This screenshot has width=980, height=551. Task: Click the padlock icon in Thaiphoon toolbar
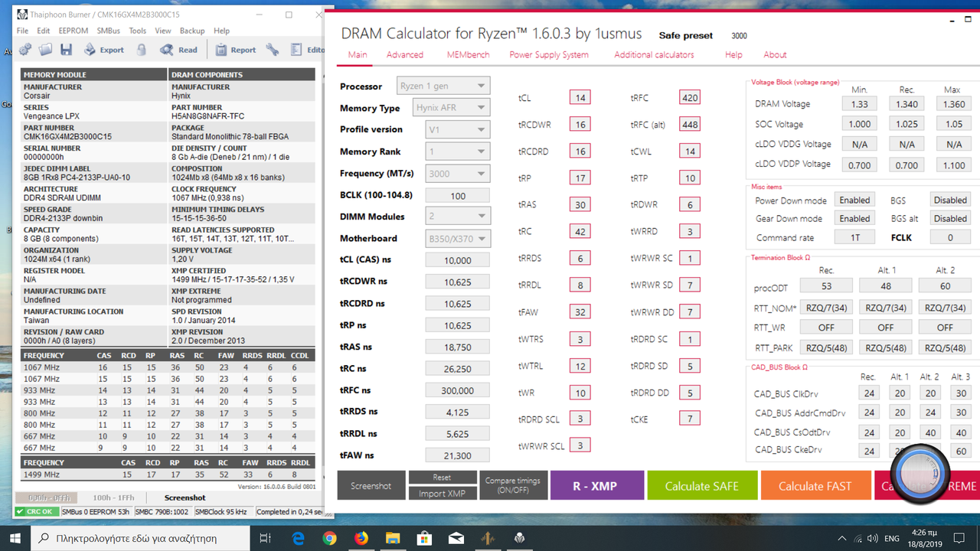(141, 50)
